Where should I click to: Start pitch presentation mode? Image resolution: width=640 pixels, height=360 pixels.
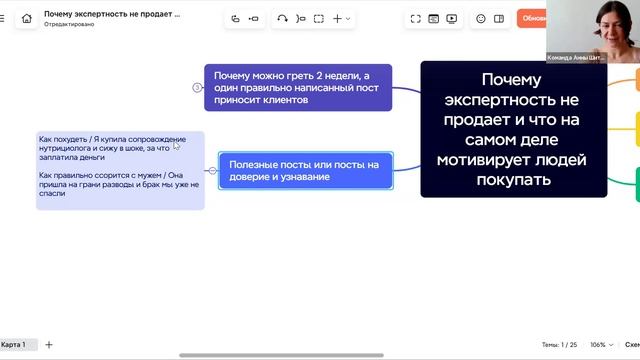click(451, 19)
